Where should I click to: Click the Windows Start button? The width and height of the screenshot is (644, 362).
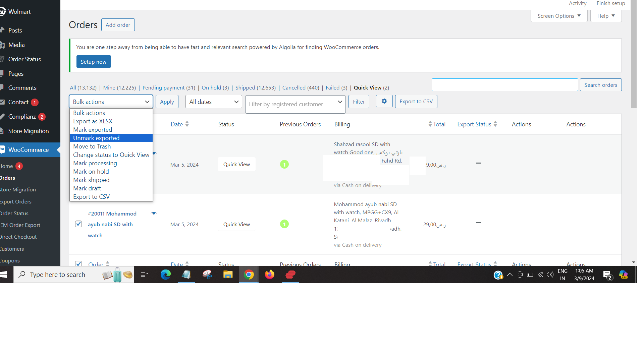[4, 275]
